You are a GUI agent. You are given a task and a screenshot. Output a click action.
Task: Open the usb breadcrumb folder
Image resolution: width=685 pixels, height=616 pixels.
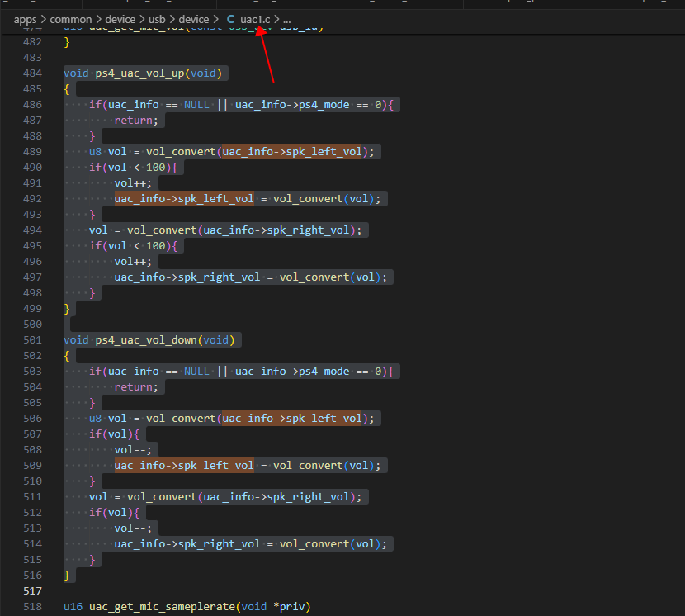coord(157,20)
